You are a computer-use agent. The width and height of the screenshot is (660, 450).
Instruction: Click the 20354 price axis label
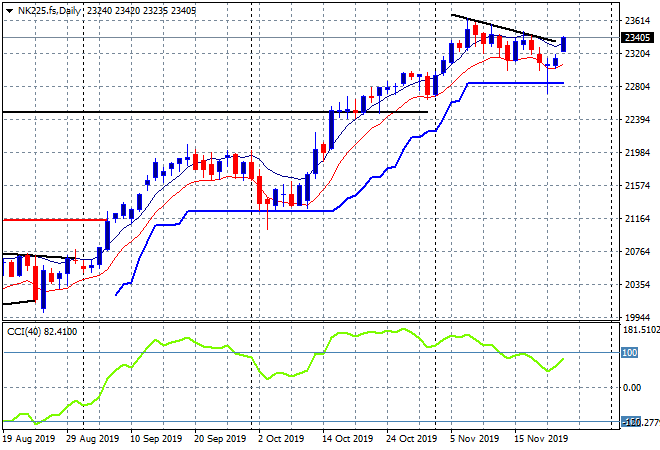click(637, 285)
